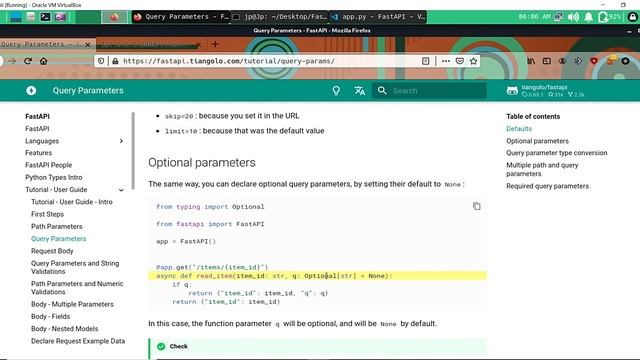Reload the page in Firefox
Screen dimensions: 640x360
click(x=28, y=61)
